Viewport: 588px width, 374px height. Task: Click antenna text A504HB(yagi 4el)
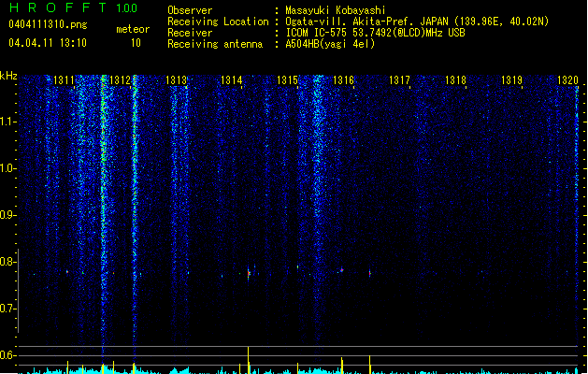pos(330,44)
